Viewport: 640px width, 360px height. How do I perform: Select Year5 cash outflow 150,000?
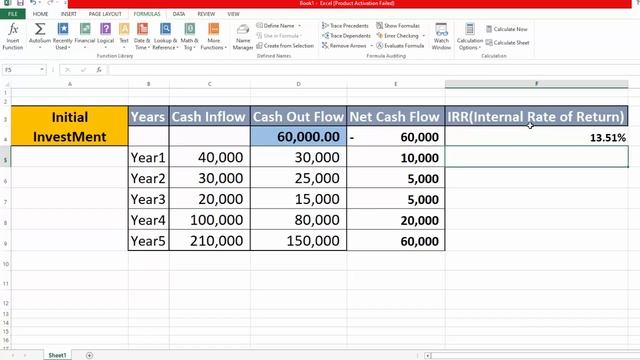(x=298, y=240)
